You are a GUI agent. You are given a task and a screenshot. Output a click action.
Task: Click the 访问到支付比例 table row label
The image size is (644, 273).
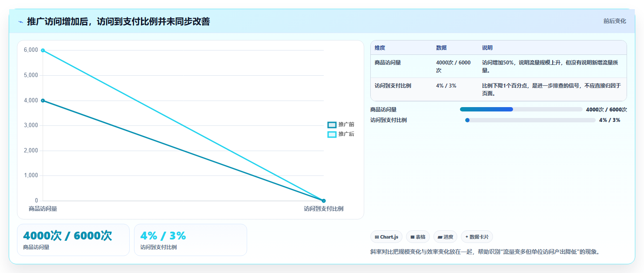coord(393,86)
